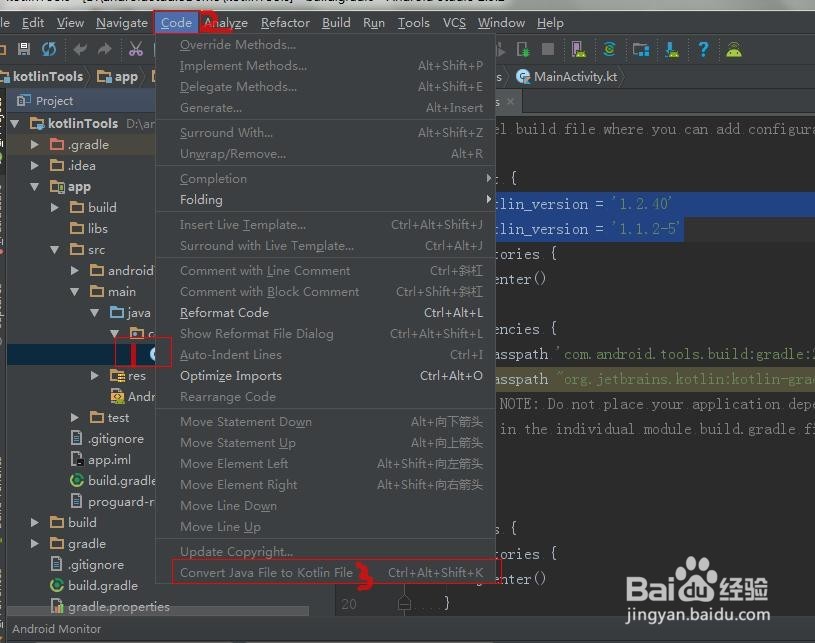
Task: Click the attach debugger icon
Action: (x=523, y=50)
